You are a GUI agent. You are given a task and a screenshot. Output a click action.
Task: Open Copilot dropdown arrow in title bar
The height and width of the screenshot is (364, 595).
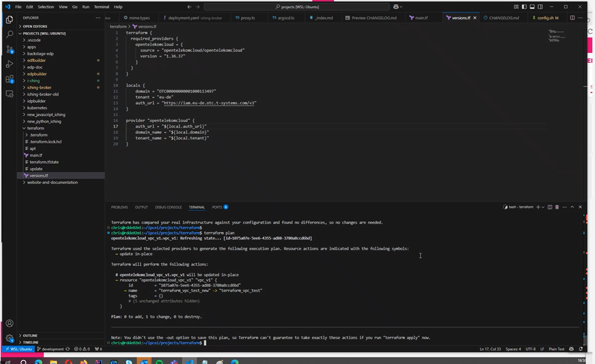coord(401,7)
